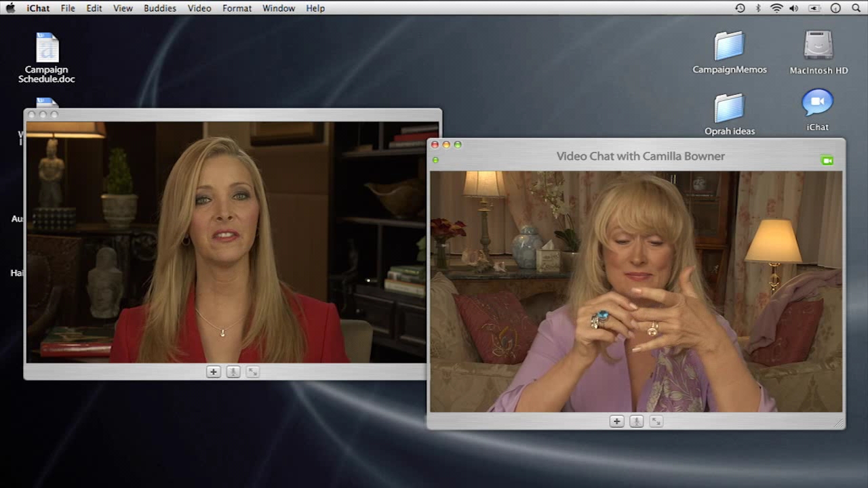
Task: Add a participant in Camilla Bowner chat
Action: tap(616, 421)
